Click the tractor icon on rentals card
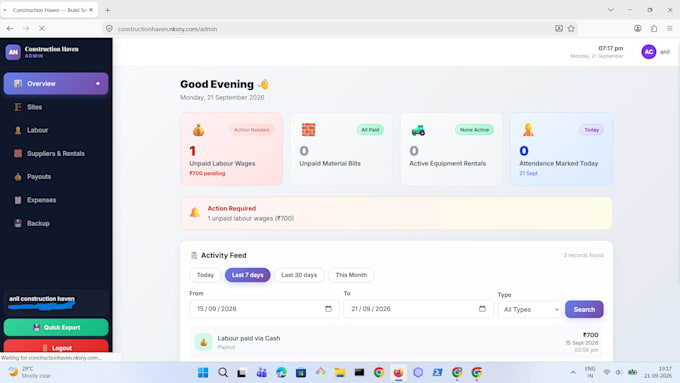This screenshot has height=383, width=680. pos(418,130)
